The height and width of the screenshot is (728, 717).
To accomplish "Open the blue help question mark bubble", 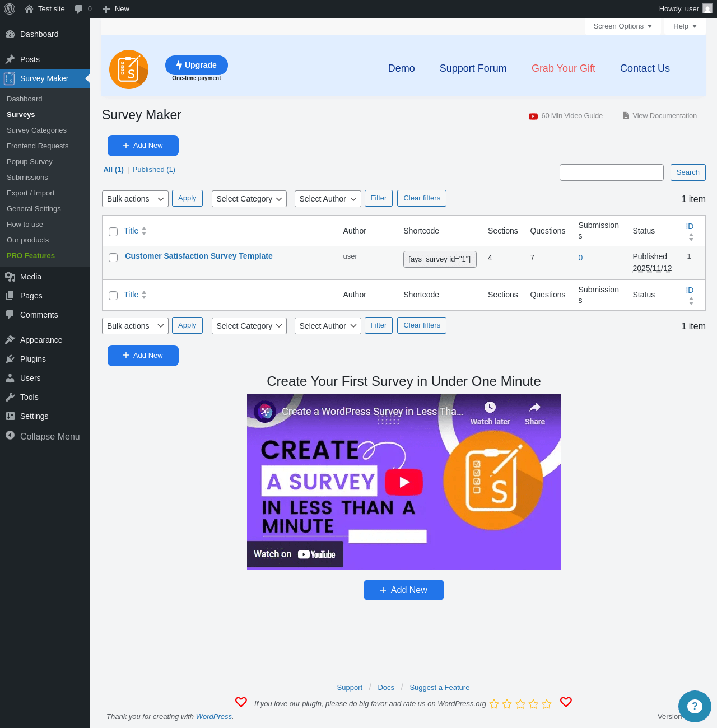I will tap(695, 706).
